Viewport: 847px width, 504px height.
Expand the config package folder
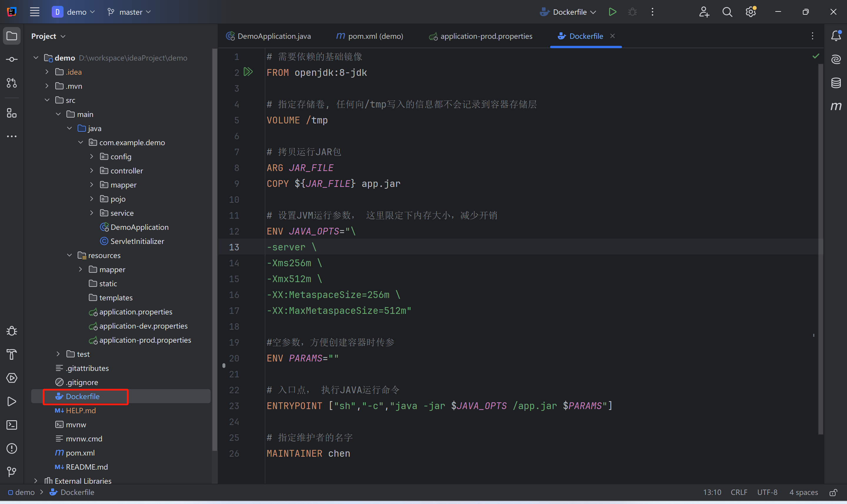coord(91,157)
